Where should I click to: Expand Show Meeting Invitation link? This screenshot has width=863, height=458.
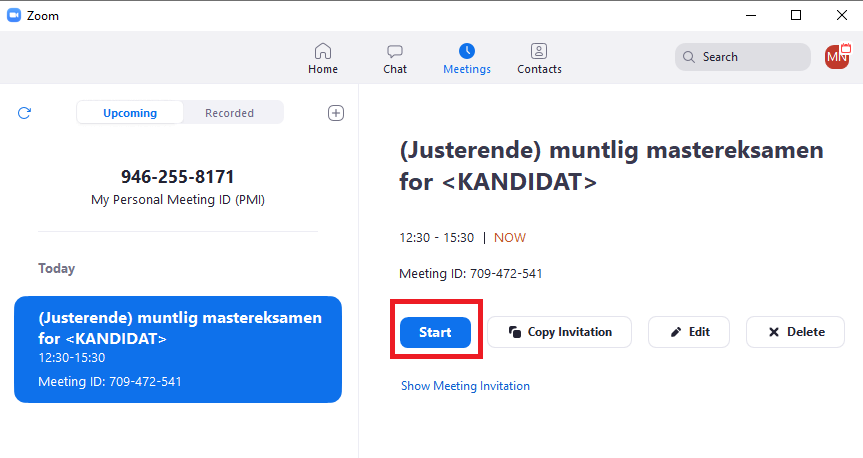coord(465,386)
